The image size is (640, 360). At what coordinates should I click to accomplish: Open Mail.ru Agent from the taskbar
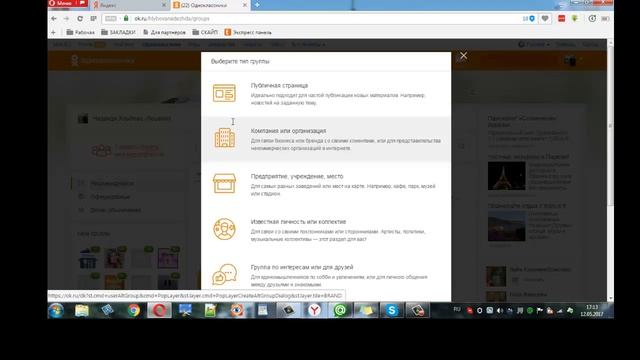pos(340,311)
